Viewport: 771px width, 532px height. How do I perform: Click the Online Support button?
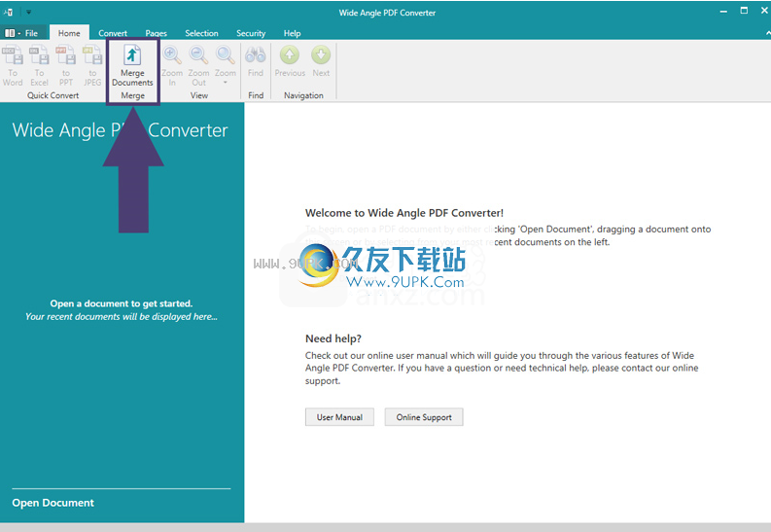424,417
